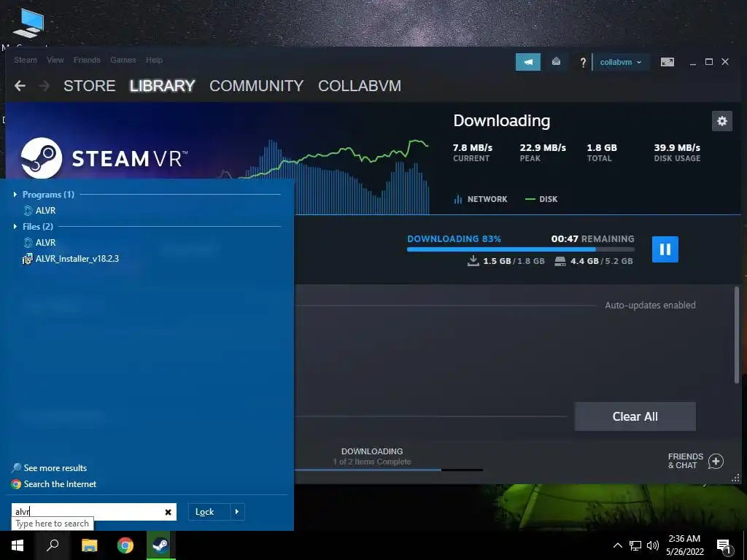747x560 pixels.
Task: Click the Steam taskbar icon
Action: [x=161, y=545]
